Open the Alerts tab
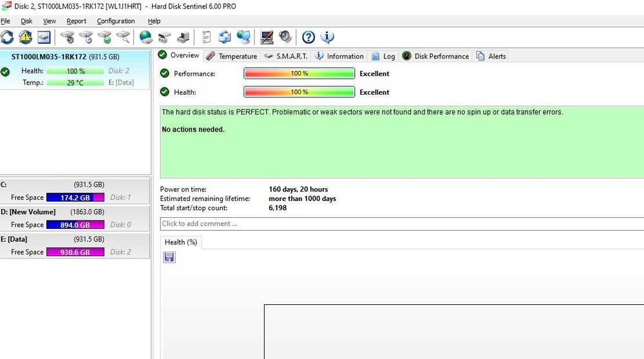Image resolution: width=644 pixels, height=359 pixels. pyautogui.click(x=491, y=56)
